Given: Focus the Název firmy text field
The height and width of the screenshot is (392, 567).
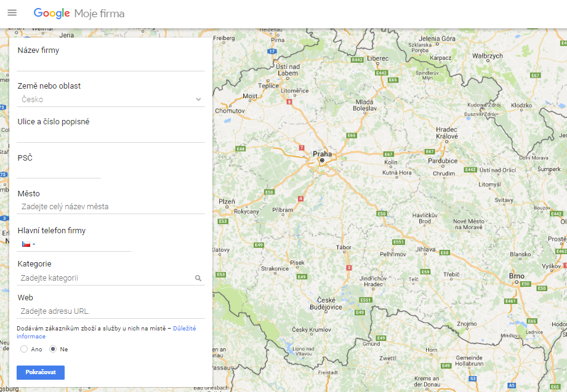Looking at the screenshot, I should coord(111,64).
